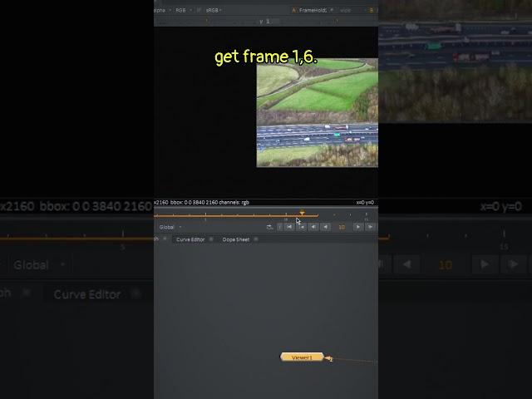Jump to the first frame
Screen dimensions: 532x399
point(289,227)
